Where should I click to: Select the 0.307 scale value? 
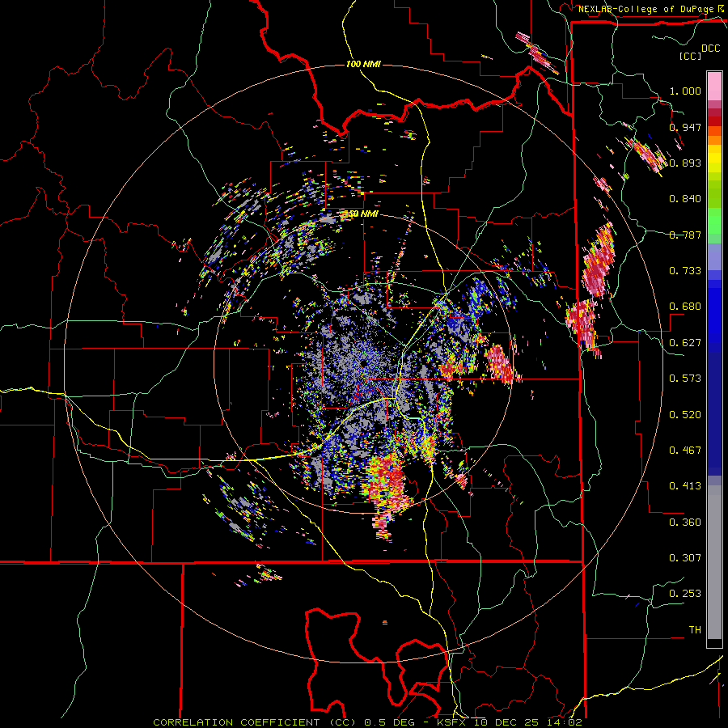coord(685,558)
